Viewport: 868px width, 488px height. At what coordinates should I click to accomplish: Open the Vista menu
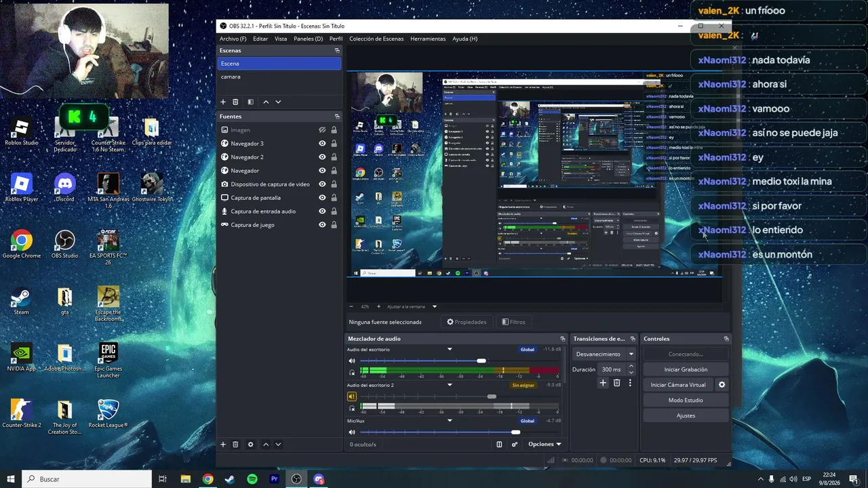click(281, 39)
